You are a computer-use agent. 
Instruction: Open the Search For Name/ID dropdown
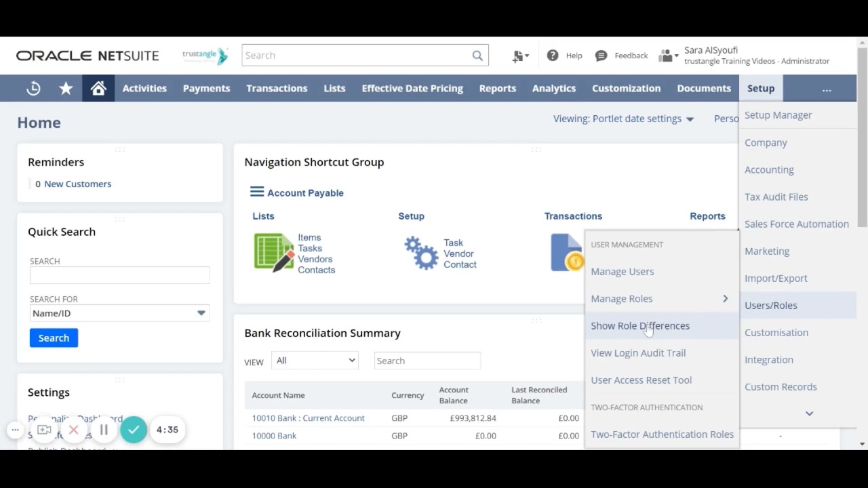pos(119,313)
